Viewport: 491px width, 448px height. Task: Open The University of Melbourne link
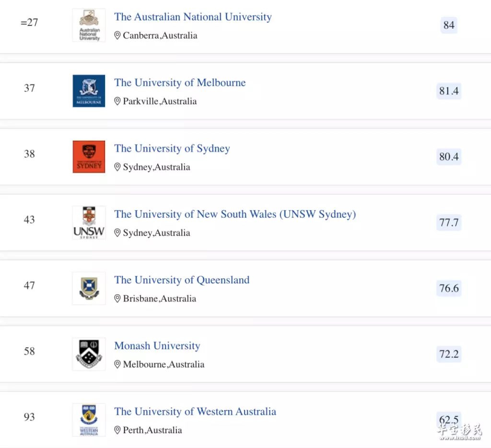click(180, 82)
